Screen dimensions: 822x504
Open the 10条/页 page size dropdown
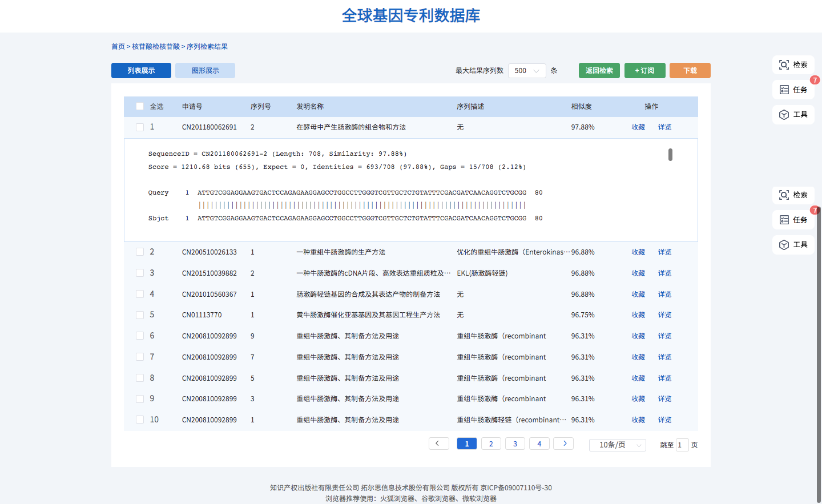click(x=617, y=445)
